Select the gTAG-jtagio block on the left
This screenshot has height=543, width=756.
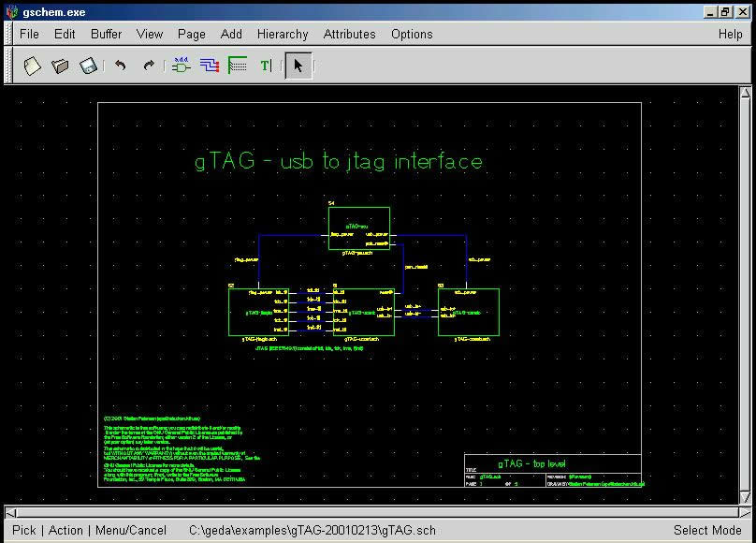[258, 312]
